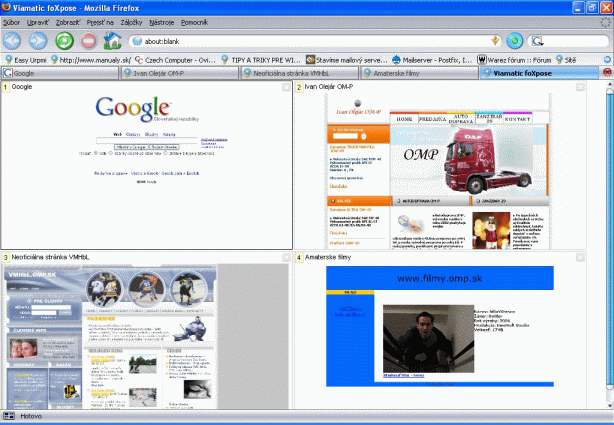Click the Firefox logo in title bar

[x=6, y=7]
